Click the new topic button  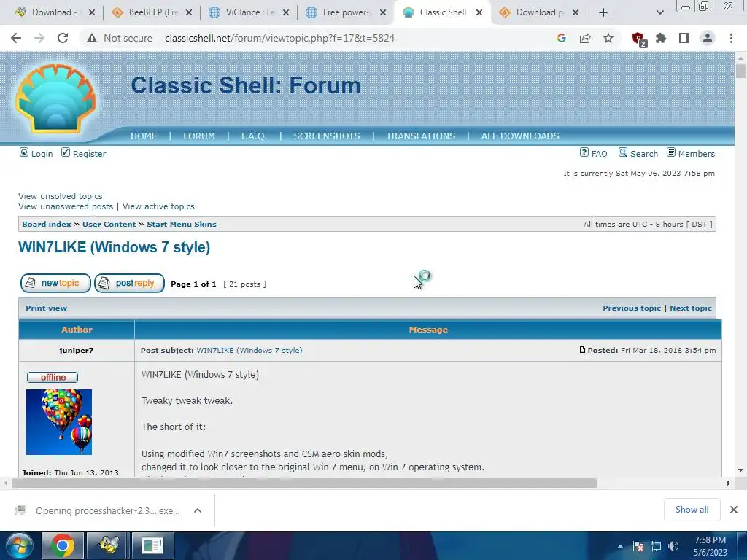pyautogui.click(x=55, y=284)
